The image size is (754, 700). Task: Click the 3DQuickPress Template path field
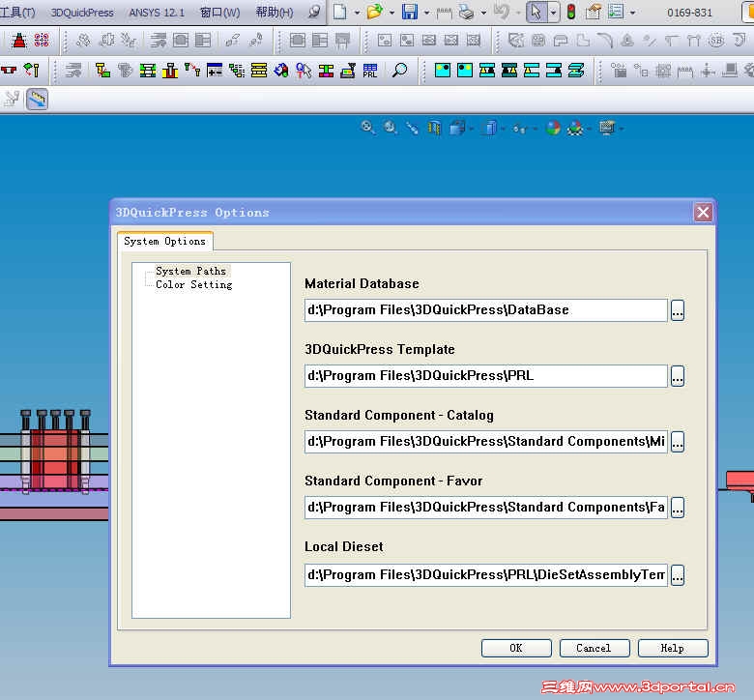click(x=485, y=376)
